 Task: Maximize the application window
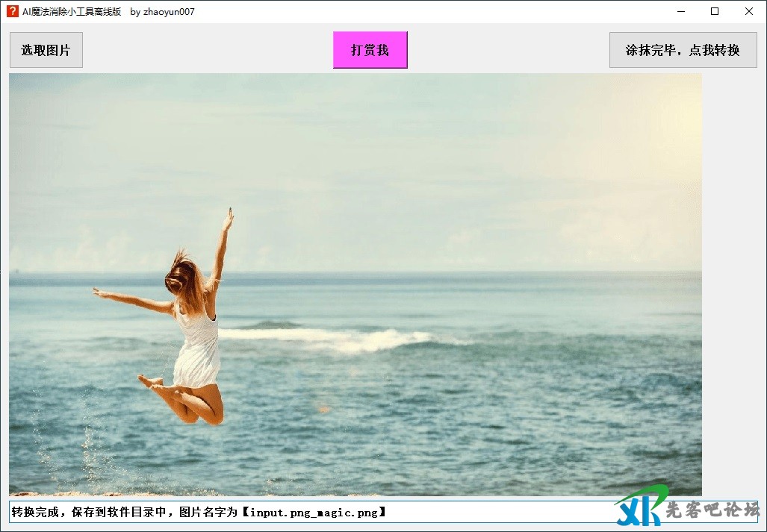pos(715,11)
